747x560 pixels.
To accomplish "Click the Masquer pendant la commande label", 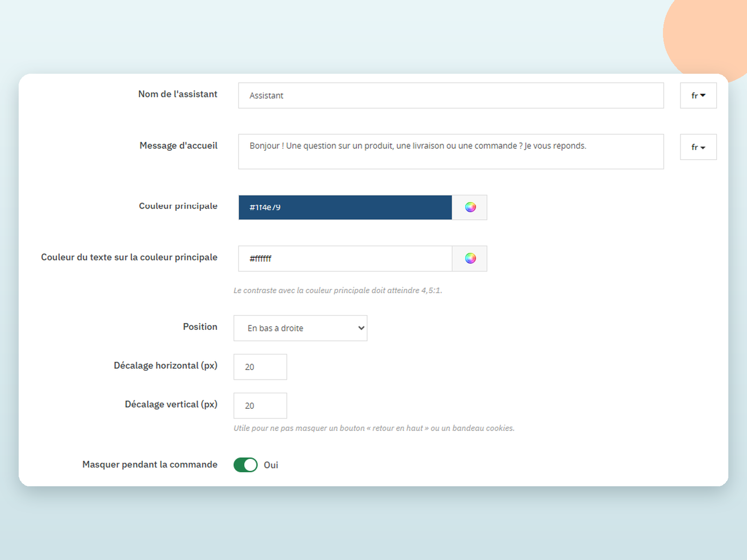I will tap(150, 464).
